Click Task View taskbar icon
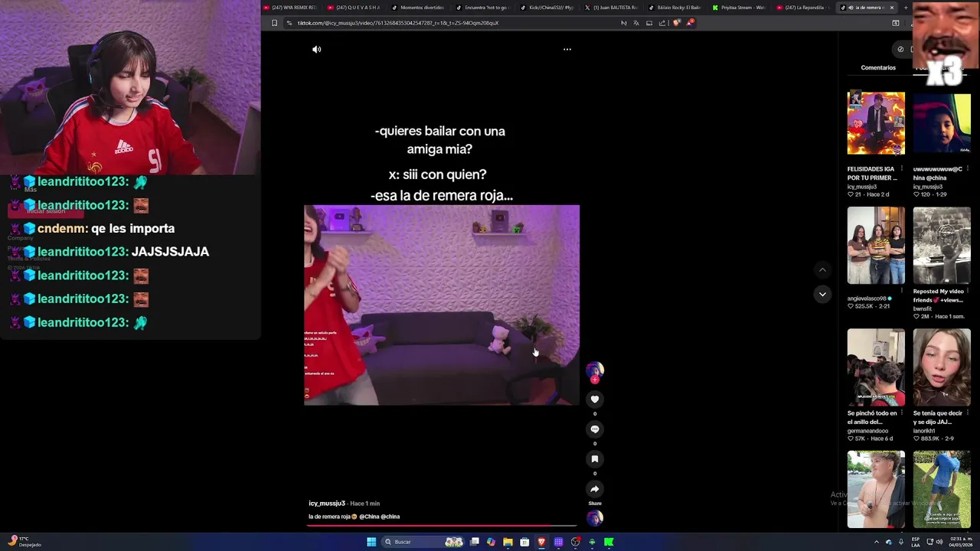Viewport: 980px width, 551px height. click(x=475, y=542)
